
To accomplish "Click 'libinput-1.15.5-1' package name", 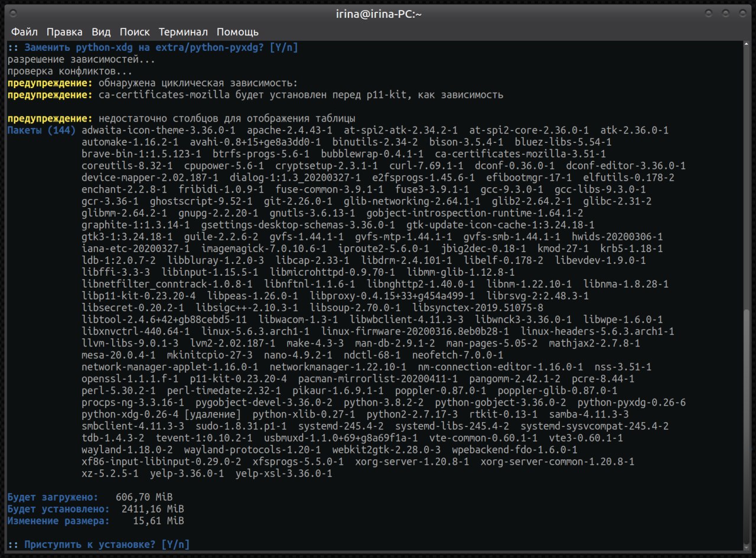I will click(x=210, y=272).
